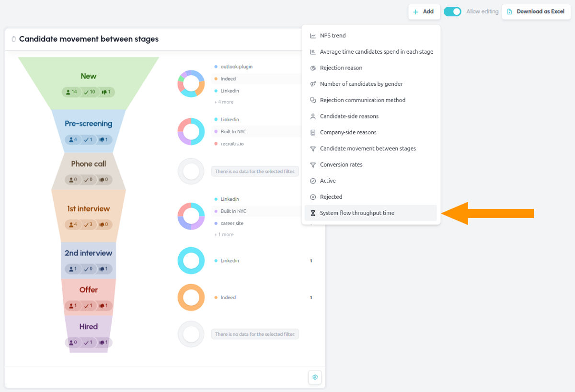Viewport: 575px width, 392px height.
Task: Click the checkmark 1 badge in Hired
Action: (x=89, y=343)
